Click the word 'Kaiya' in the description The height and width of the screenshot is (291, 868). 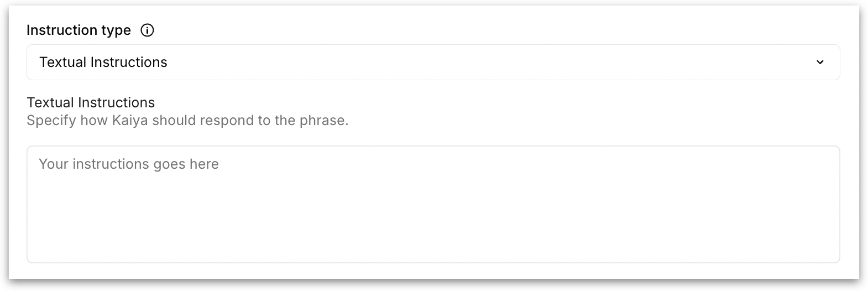[x=130, y=120]
